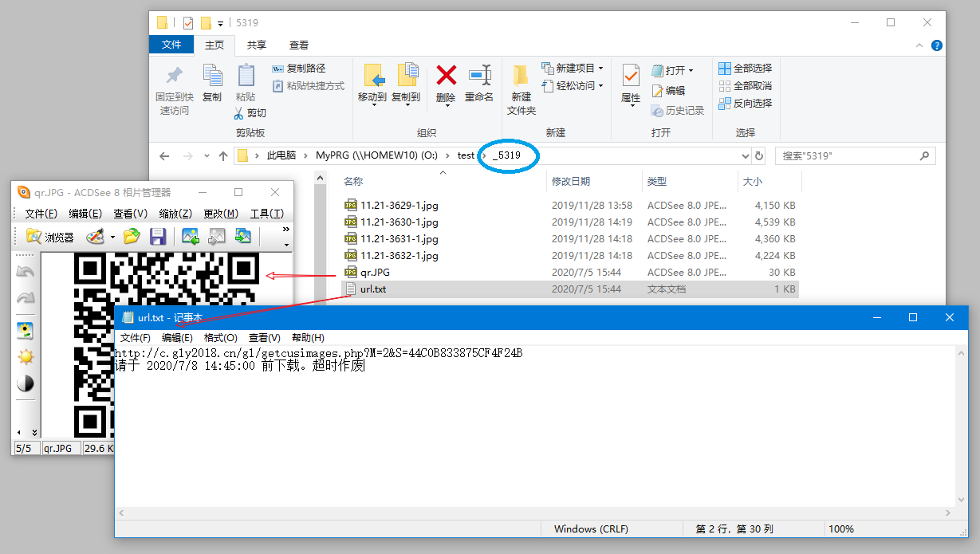This screenshot has width=980, height=554.
Task: Collapse the Explorer ribbon chevron
Action: point(920,45)
